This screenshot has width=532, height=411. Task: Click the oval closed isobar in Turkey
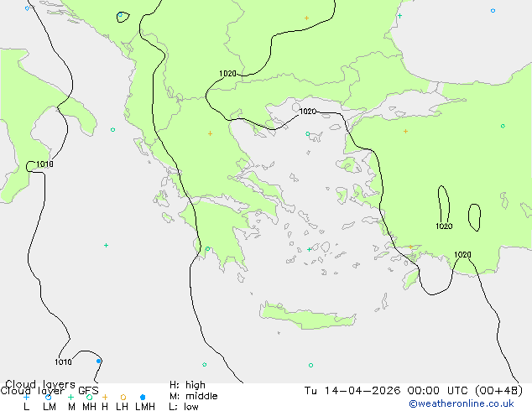click(474, 217)
